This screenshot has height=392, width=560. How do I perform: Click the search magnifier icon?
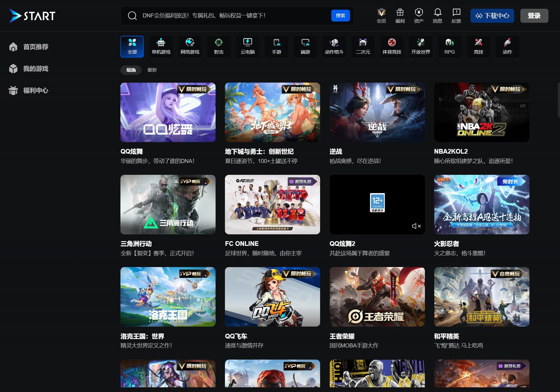click(x=132, y=16)
